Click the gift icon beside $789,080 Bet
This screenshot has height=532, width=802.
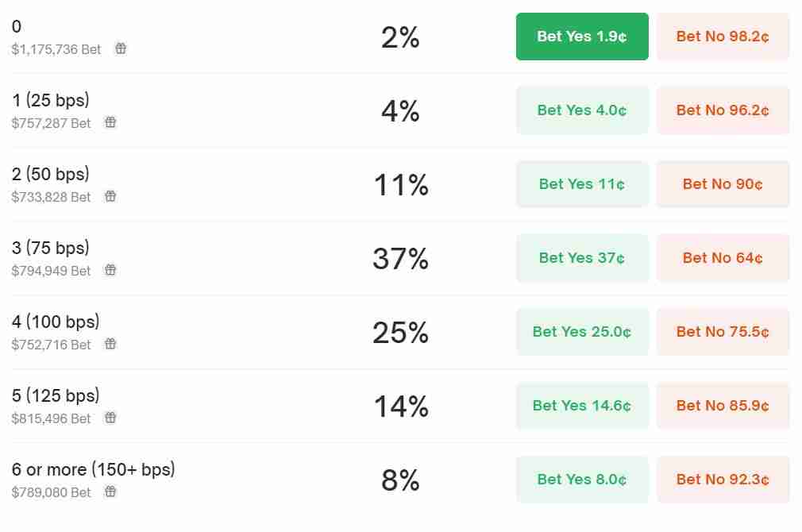point(110,492)
